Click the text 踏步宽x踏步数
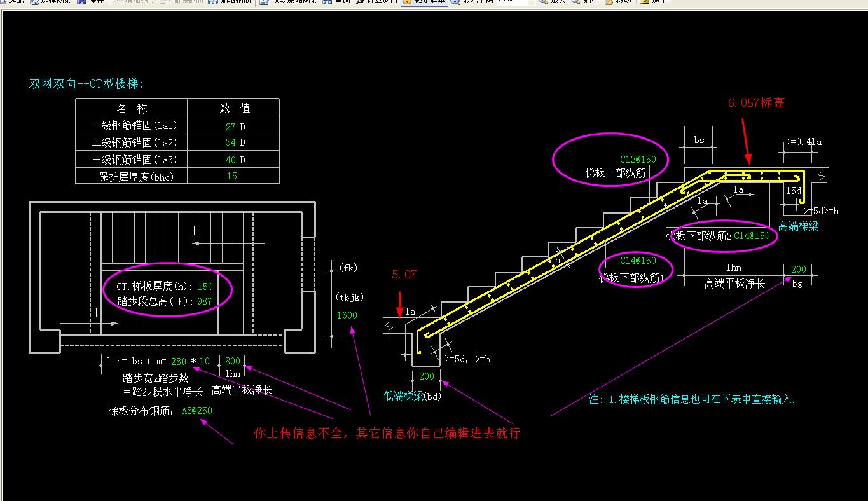The width and height of the screenshot is (868, 501). pos(156,378)
